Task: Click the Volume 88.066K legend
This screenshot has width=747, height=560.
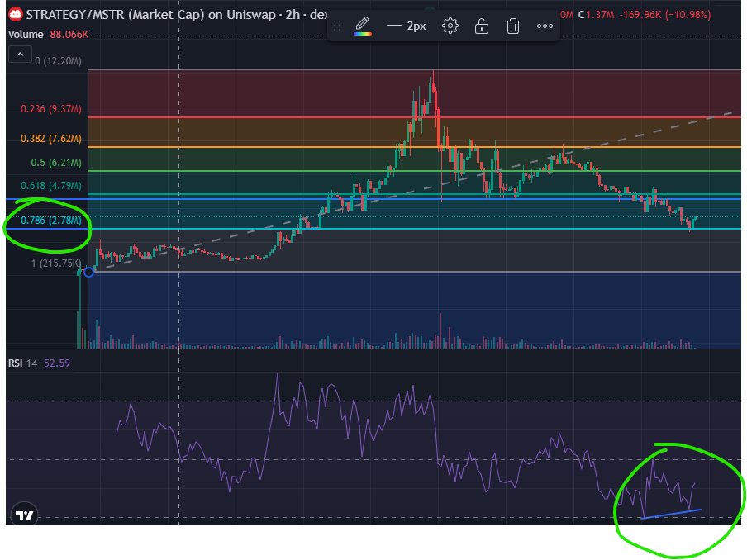Action: 48,35
